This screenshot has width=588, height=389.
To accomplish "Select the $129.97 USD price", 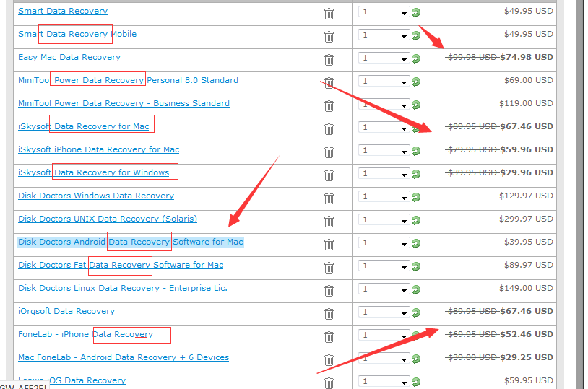I will (x=526, y=196).
